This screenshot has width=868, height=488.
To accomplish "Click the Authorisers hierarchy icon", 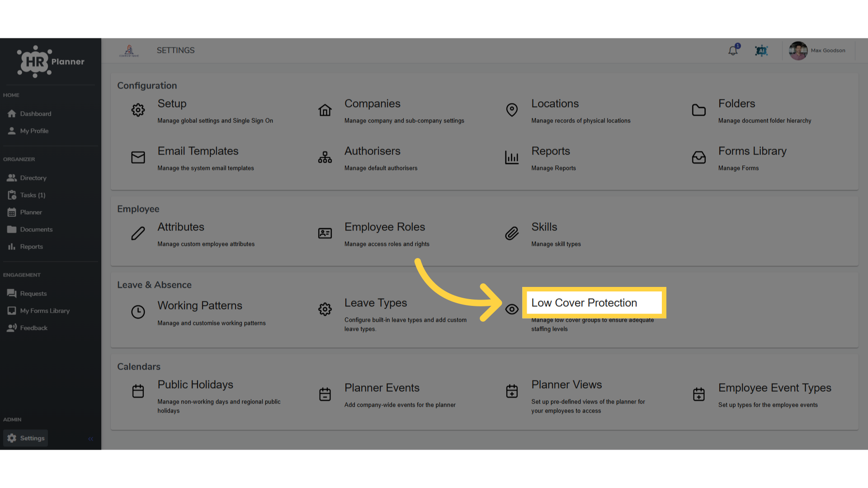I will [x=325, y=157].
